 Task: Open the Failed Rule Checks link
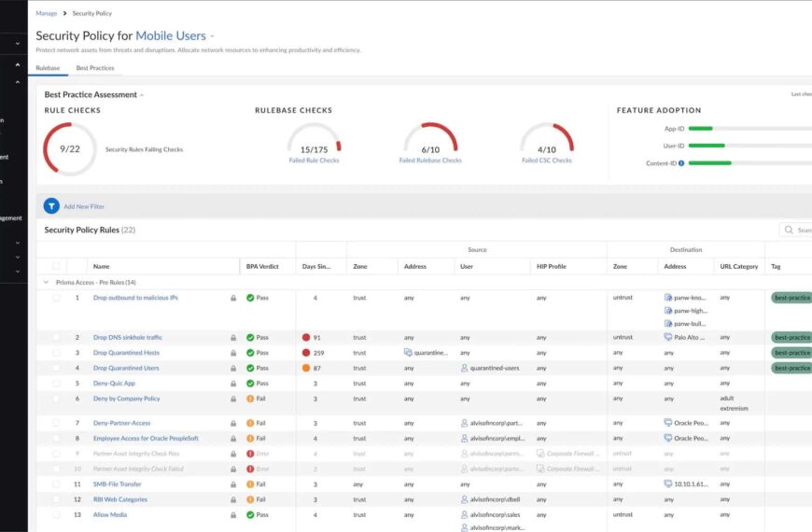[314, 161]
